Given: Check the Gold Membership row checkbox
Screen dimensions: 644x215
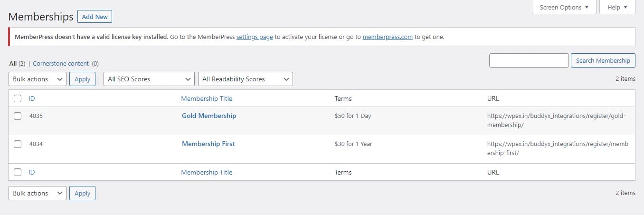Looking at the screenshot, I should pyautogui.click(x=18, y=116).
